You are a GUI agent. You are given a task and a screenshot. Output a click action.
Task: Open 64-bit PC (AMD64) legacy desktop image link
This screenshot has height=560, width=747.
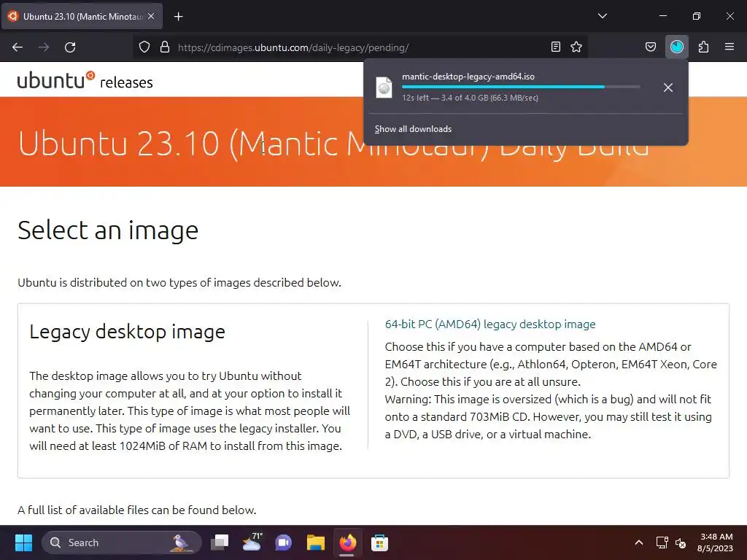tap(490, 324)
